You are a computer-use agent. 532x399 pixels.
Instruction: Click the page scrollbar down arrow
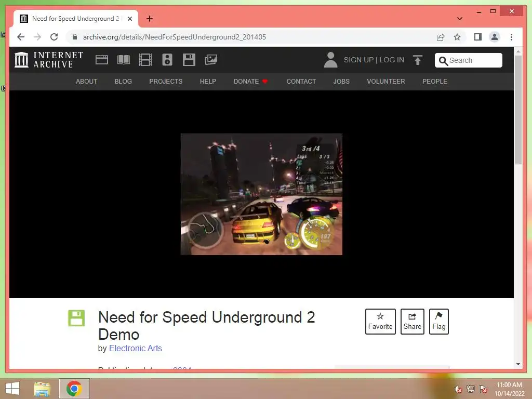518,364
